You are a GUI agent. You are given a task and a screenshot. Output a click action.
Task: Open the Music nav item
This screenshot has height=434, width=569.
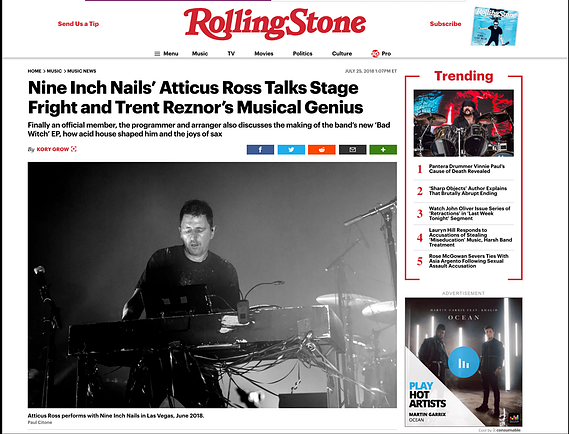click(x=200, y=54)
